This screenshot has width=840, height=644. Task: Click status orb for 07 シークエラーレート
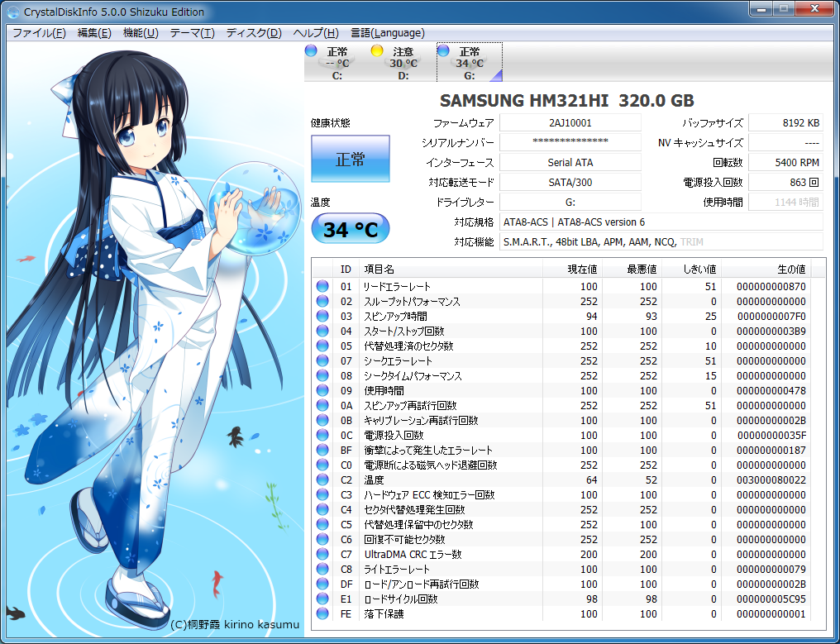[322, 360]
